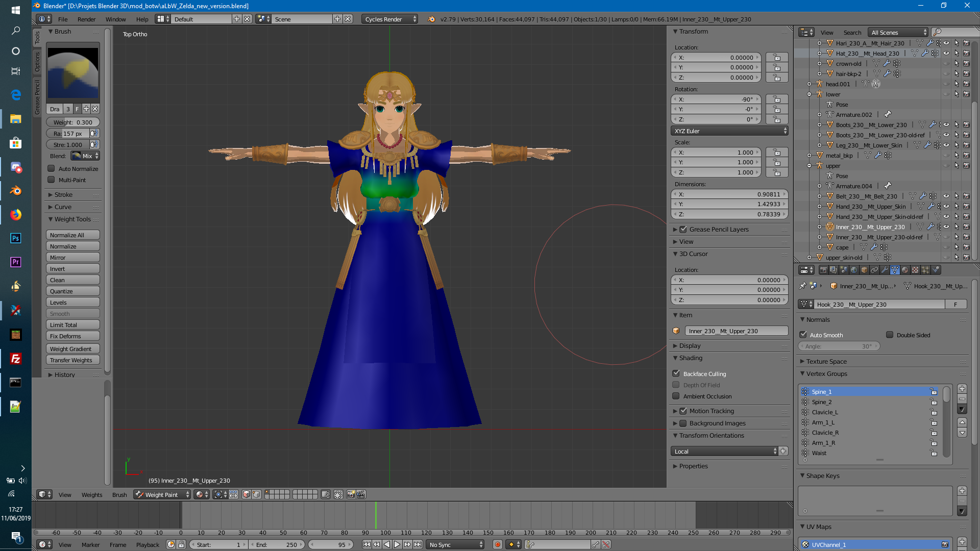Enable Double Sided under Normals
This screenshot has height=551, width=980.
tap(890, 335)
